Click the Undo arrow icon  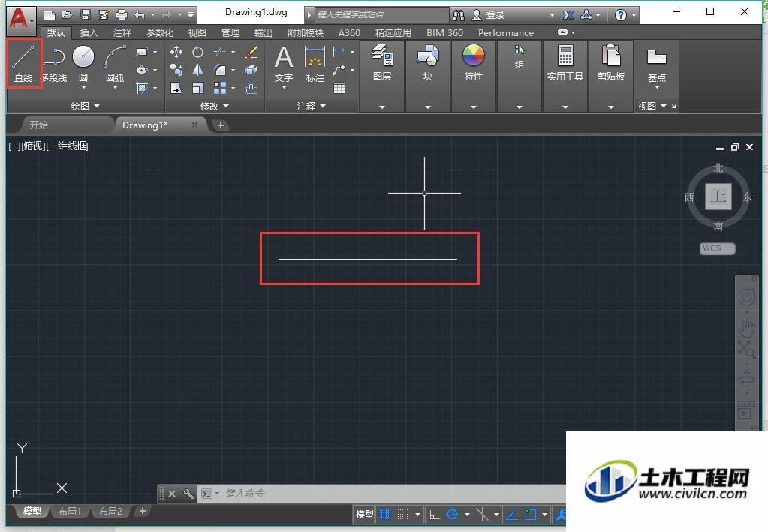pyautogui.click(x=140, y=15)
